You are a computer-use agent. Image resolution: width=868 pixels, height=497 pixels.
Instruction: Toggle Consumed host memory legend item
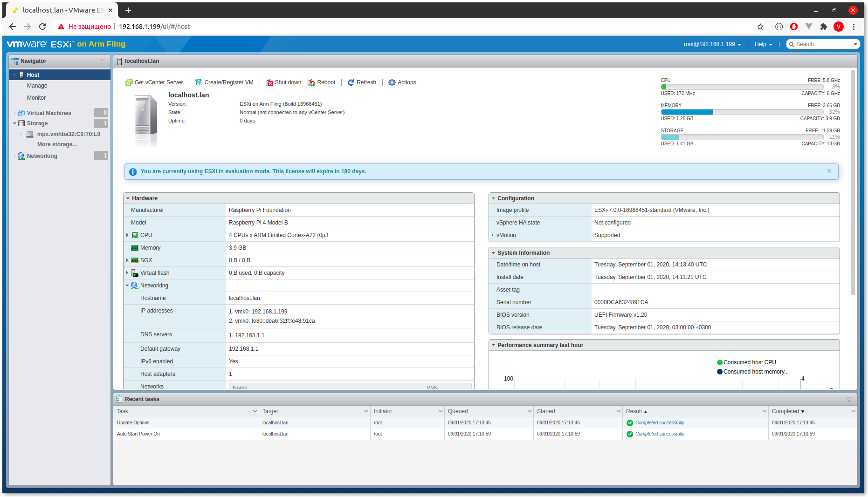pyautogui.click(x=753, y=372)
